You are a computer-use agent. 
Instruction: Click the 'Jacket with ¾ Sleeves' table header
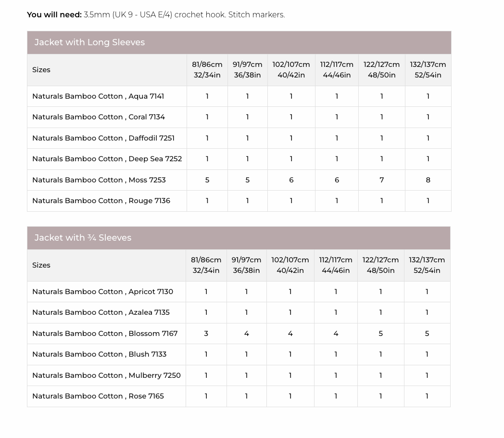pos(83,238)
